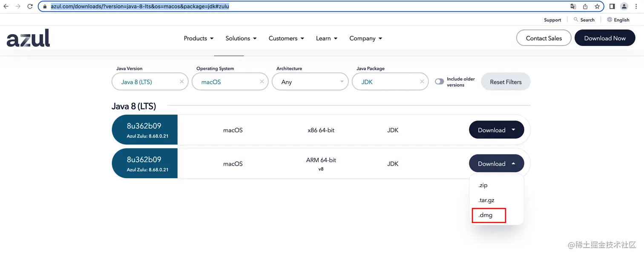Open the browser profile avatar
Screen dimensions: 644x257
[624, 6]
